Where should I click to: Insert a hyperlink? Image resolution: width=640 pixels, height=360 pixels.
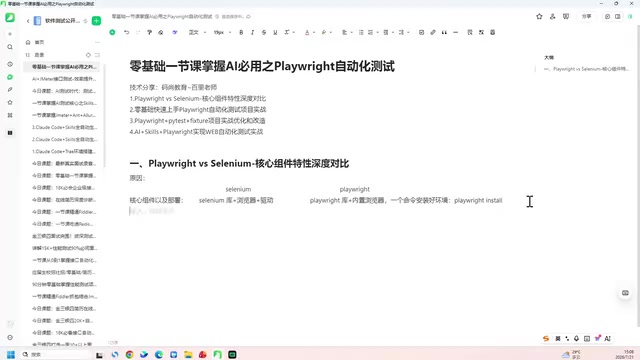point(433,32)
